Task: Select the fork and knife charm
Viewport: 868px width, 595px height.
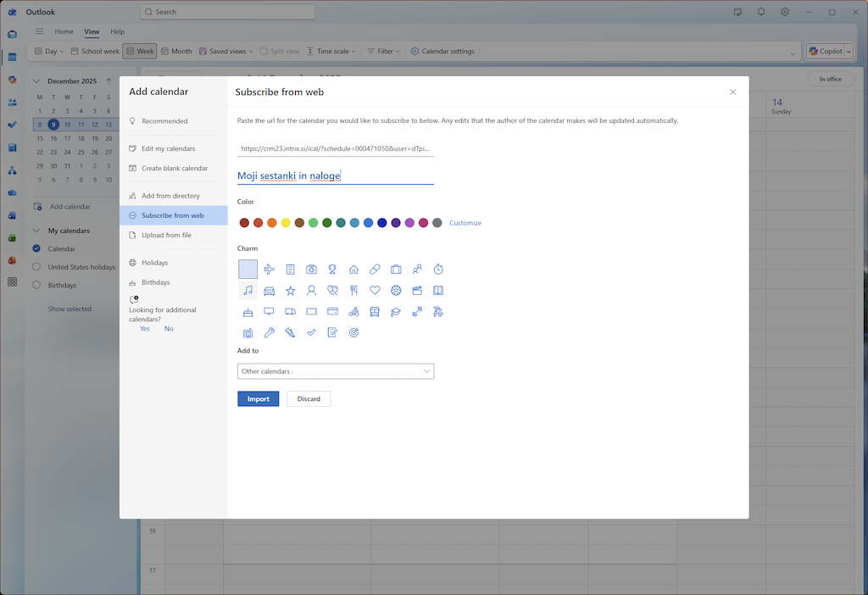Action: (x=353, y=291)
